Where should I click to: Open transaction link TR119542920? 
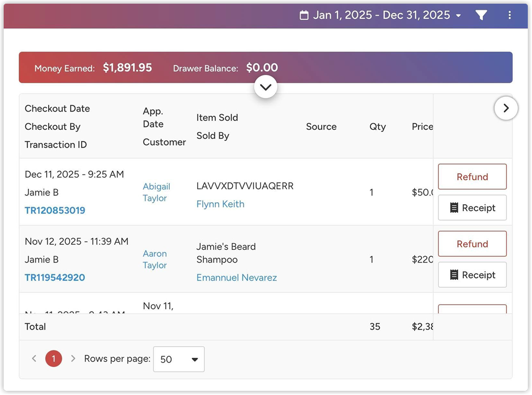(55, 277)
